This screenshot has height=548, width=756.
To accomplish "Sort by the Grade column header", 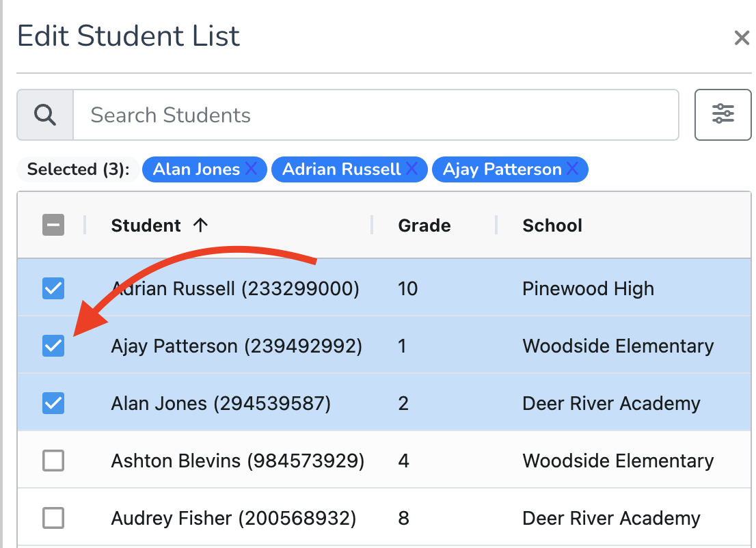I will (424, 225).
